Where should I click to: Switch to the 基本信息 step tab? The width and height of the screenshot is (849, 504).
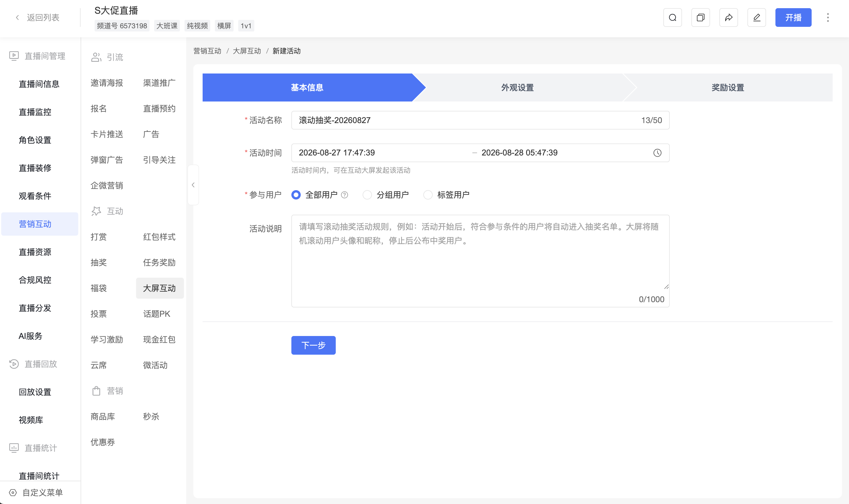click(x=307, y=87)
